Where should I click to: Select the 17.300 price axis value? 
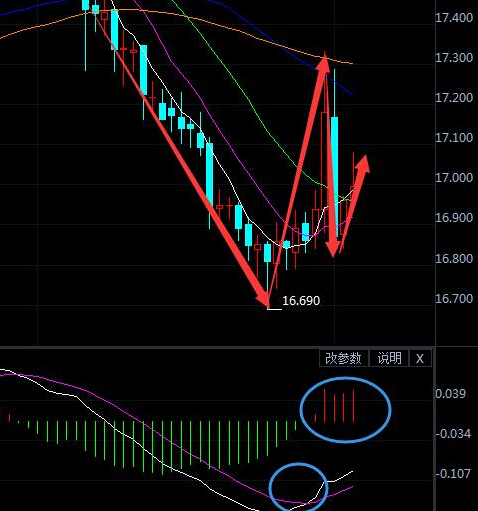(x=454, y=58)
